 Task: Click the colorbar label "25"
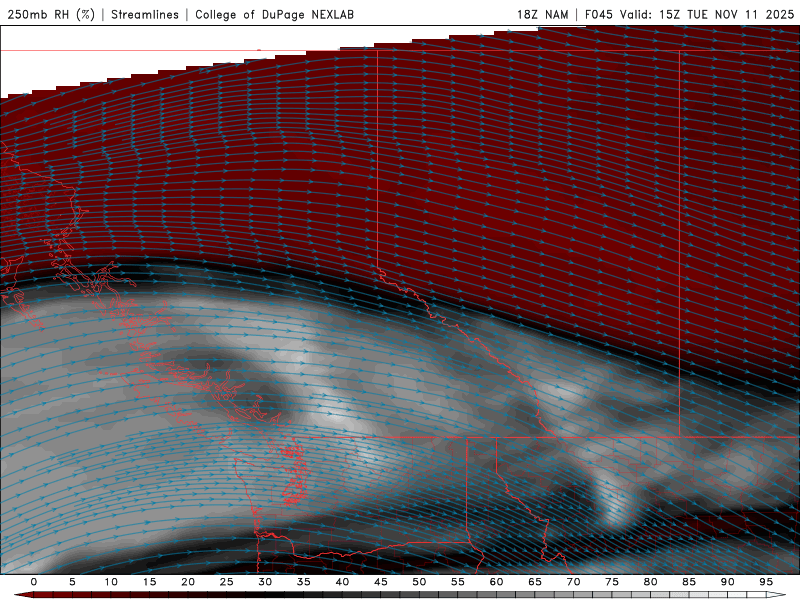click(x=227, y=582)
